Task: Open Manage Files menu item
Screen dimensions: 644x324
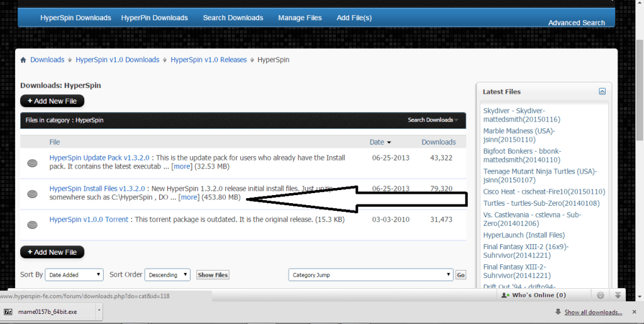Action: click(x=300, y=18)
